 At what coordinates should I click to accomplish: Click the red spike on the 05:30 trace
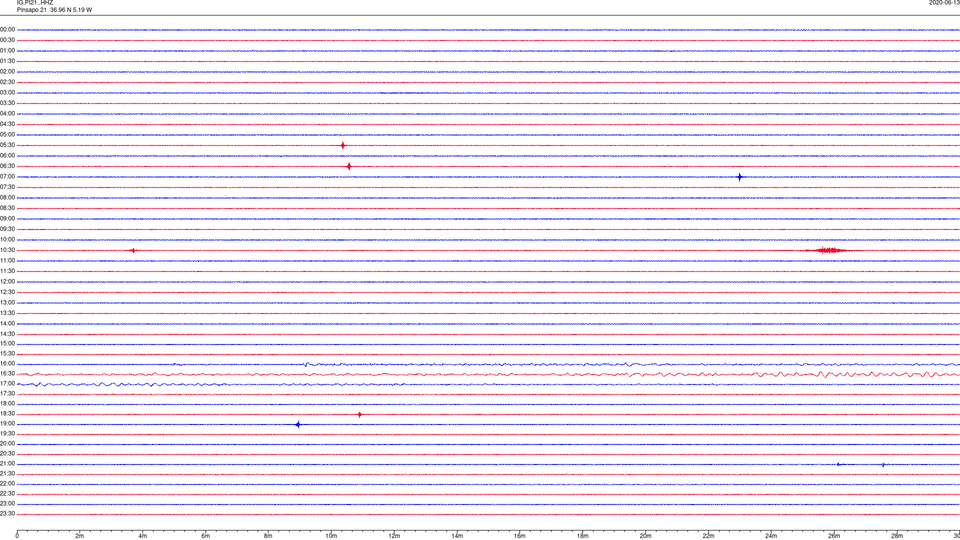343,146
